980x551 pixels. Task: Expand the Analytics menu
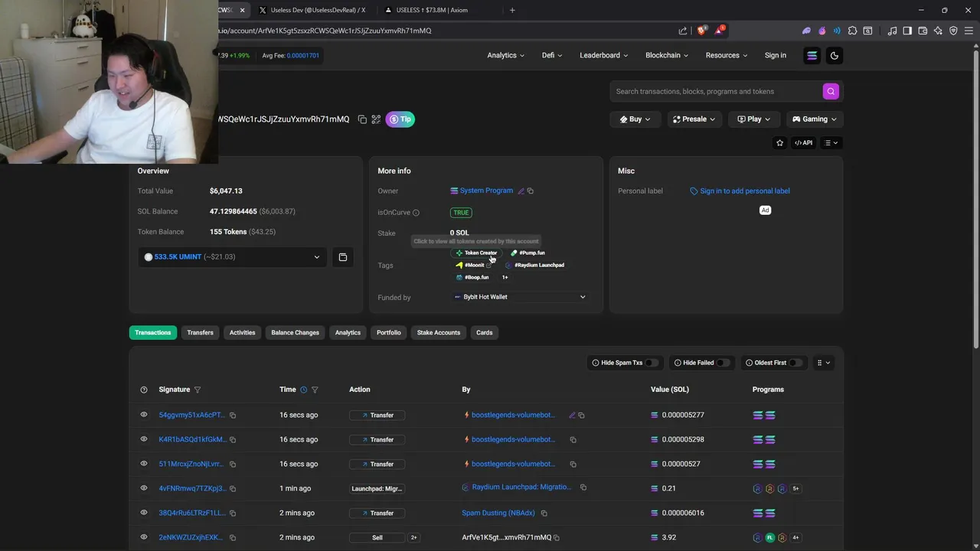(x=506, y=55)
